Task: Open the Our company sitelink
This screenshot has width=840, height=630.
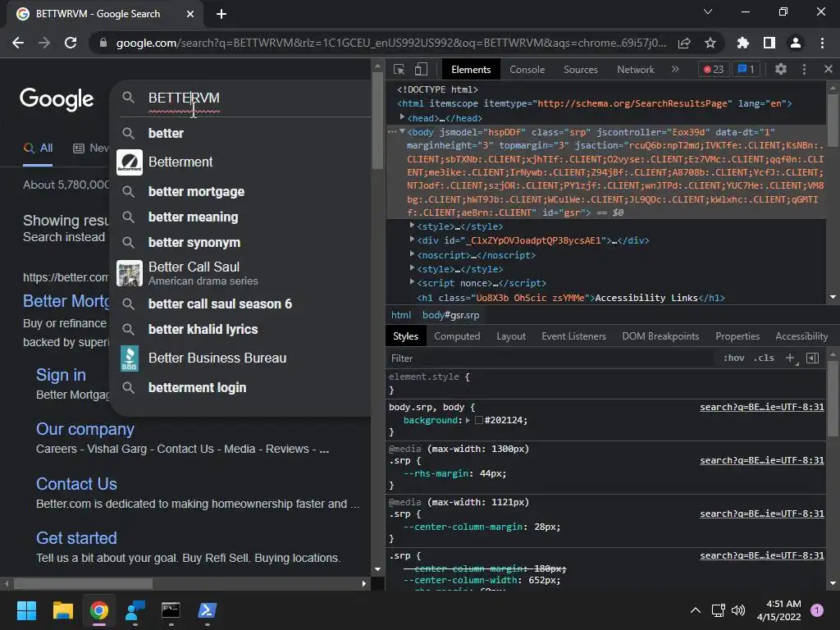Action: 84,429
